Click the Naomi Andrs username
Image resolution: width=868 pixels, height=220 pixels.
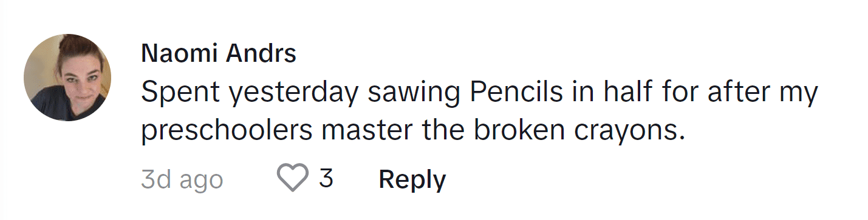(219, 55)
